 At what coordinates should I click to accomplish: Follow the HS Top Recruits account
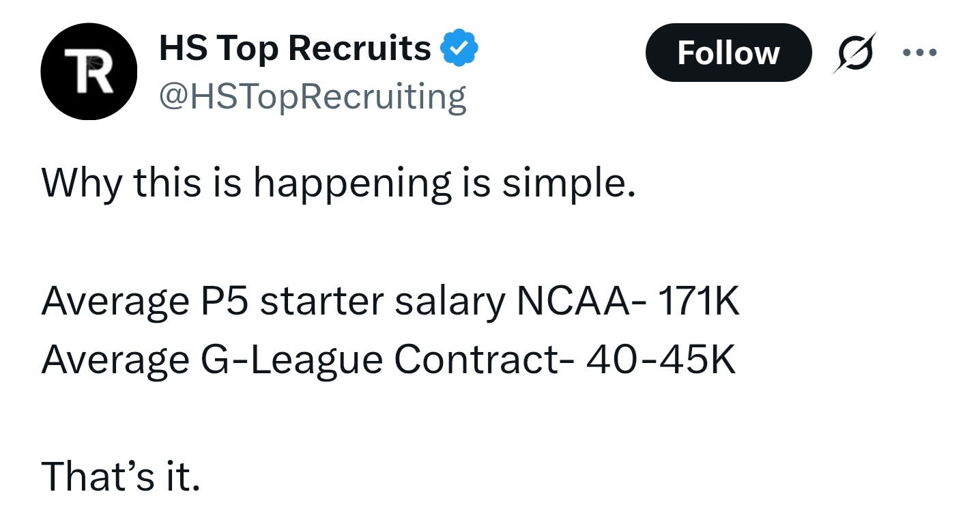tap(728, 53)
